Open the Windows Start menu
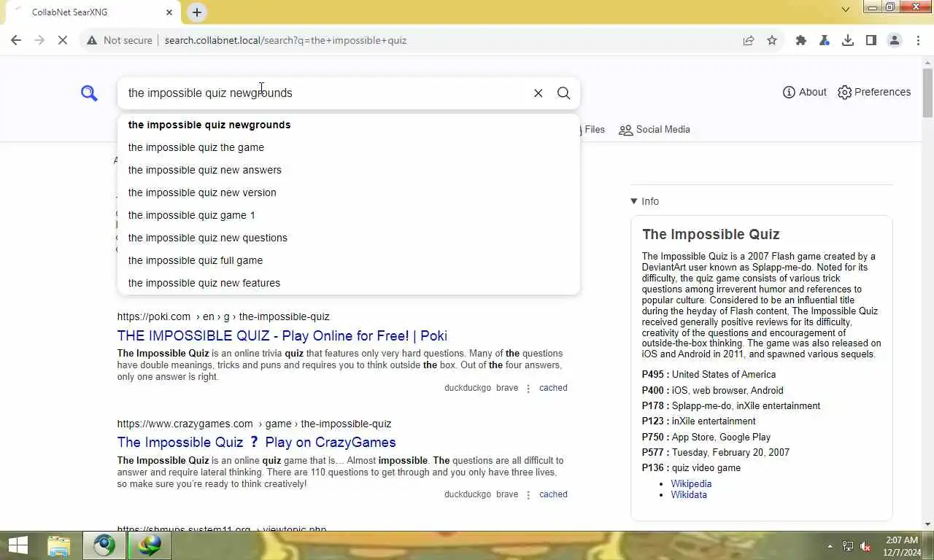 pyautogui.click(x=18, y=545)
